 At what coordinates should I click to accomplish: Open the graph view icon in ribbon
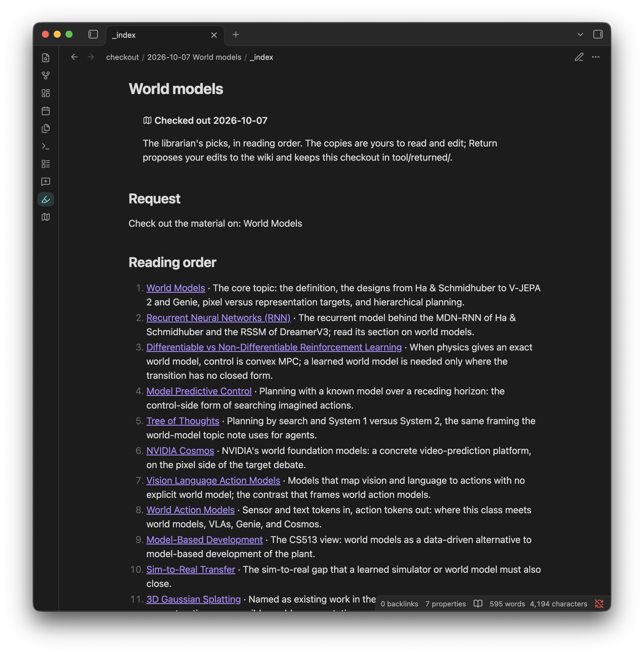pyautogui.click(x=46, y=75)
